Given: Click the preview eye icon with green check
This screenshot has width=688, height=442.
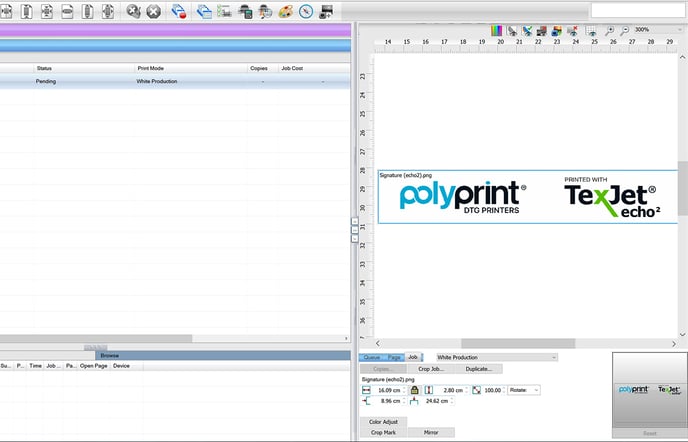Looking at the screenshot, I should (x=527, y=30).
